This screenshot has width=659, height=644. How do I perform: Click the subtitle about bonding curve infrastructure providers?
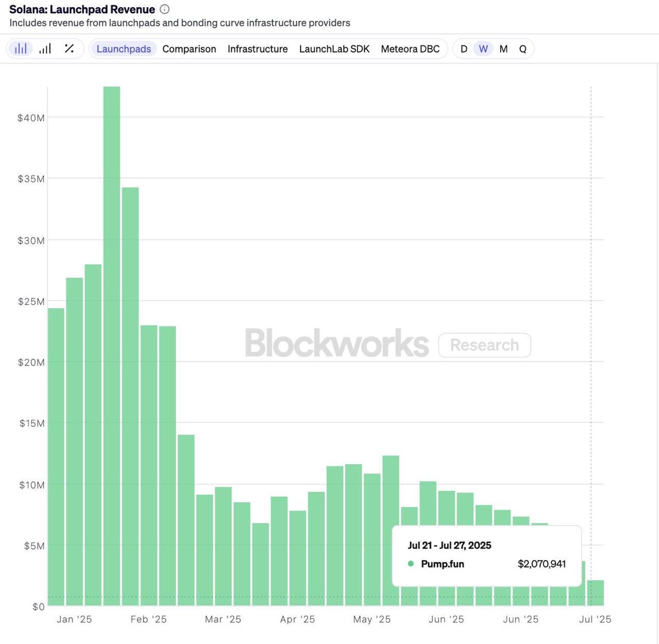pos(180,23)
